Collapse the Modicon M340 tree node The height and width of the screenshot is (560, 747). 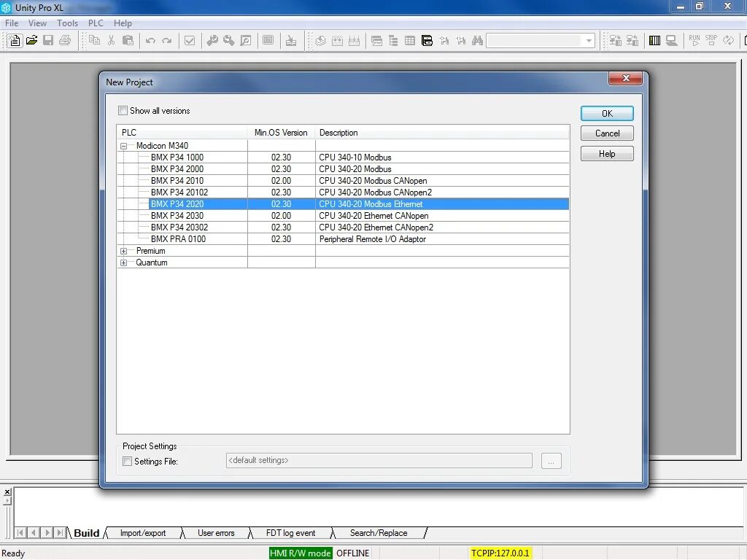pos(124,146)
